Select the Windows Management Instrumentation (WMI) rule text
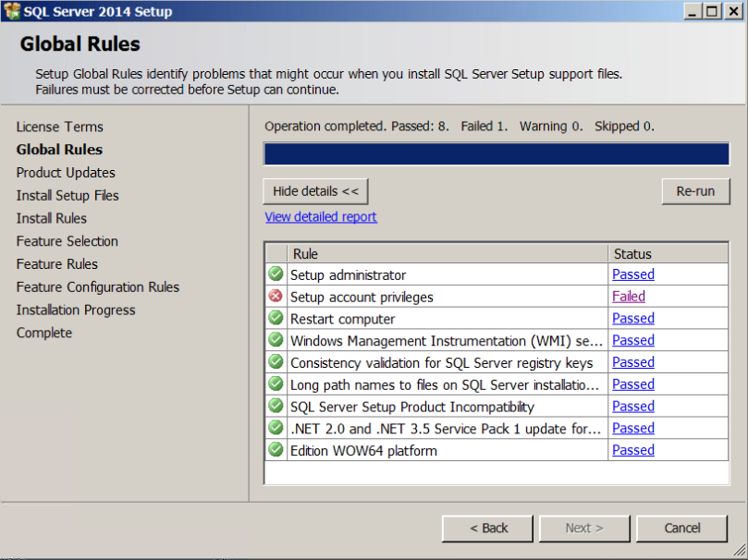 [446, 341]
